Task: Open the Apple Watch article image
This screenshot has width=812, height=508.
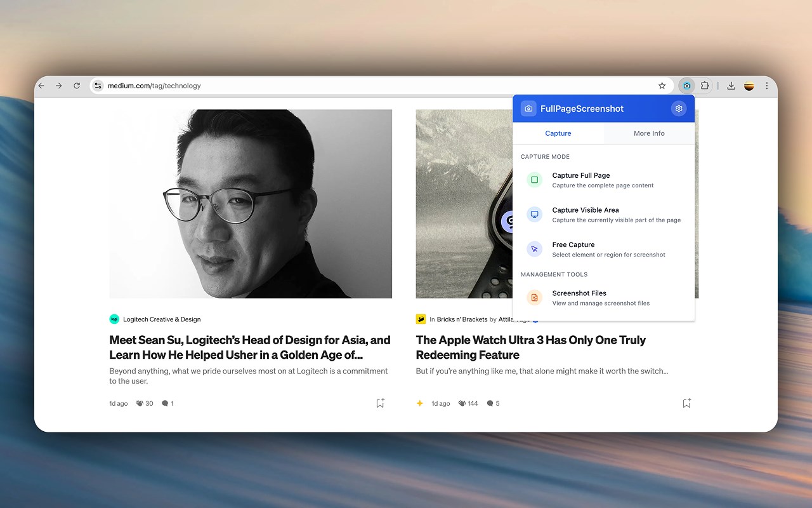Action: point(464,204)
